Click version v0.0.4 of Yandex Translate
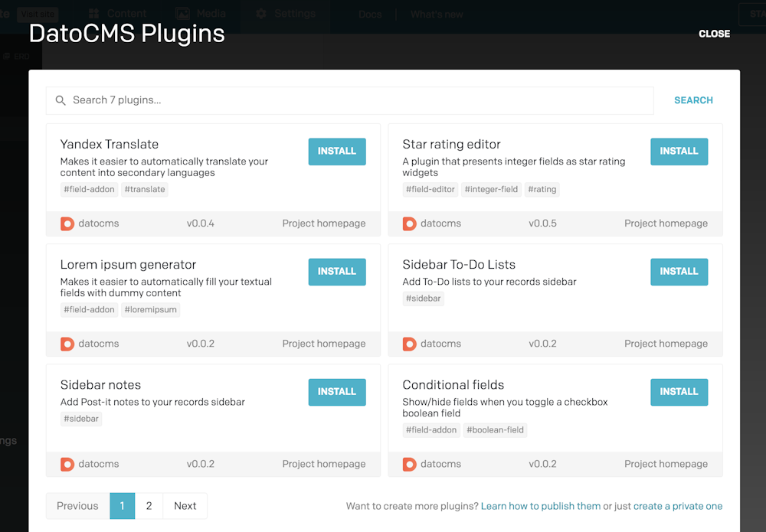This screenshot has width=766, height=532. coord(200,224)
